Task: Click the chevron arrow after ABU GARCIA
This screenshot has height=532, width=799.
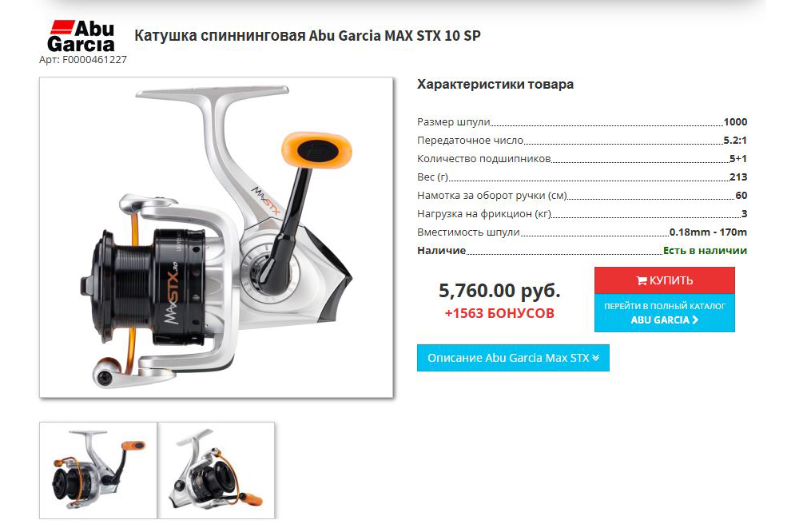Action: tap(695, 320)
